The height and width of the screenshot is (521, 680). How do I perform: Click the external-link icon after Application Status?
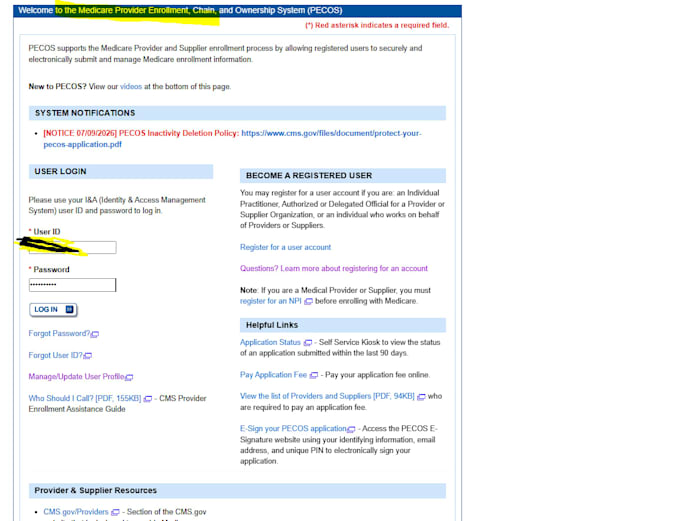pyautogui.click(x=307, y=343)
